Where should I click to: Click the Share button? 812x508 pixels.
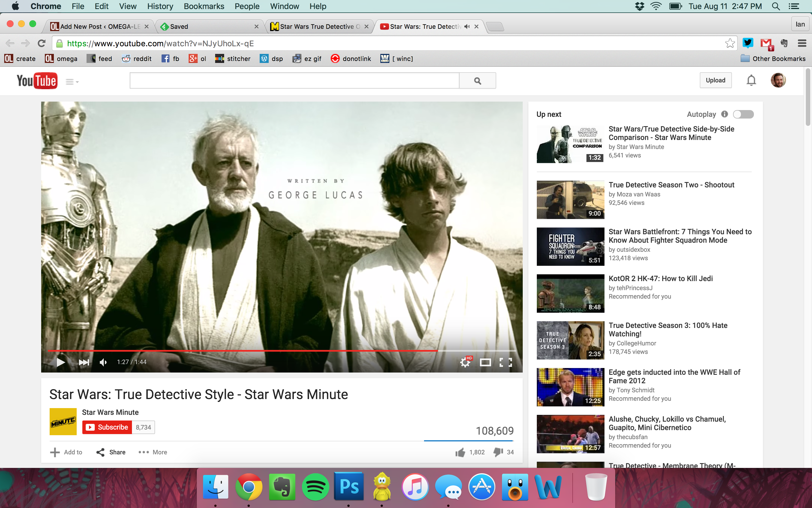[111, 452]
